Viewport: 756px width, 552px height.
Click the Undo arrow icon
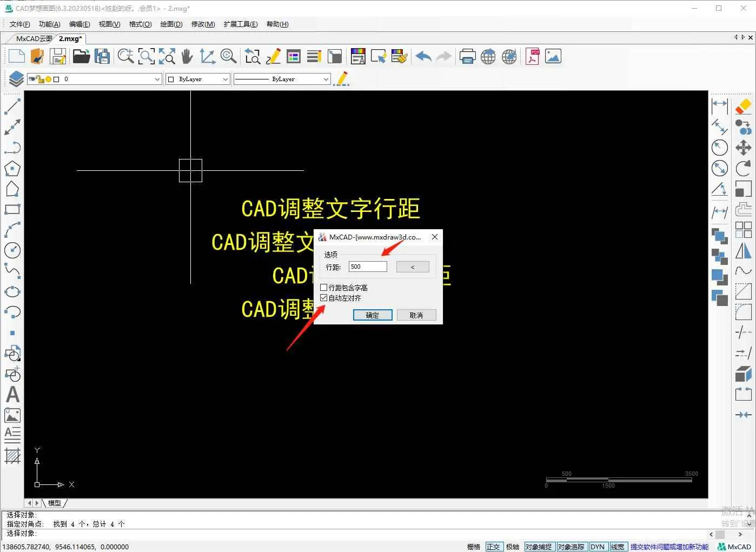pos(423,57)
